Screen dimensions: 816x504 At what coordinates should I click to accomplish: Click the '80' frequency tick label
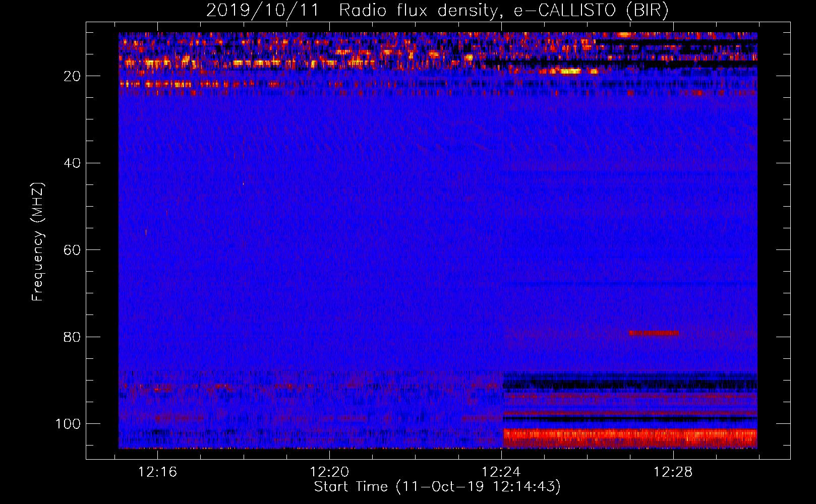[x=72, y=337]
